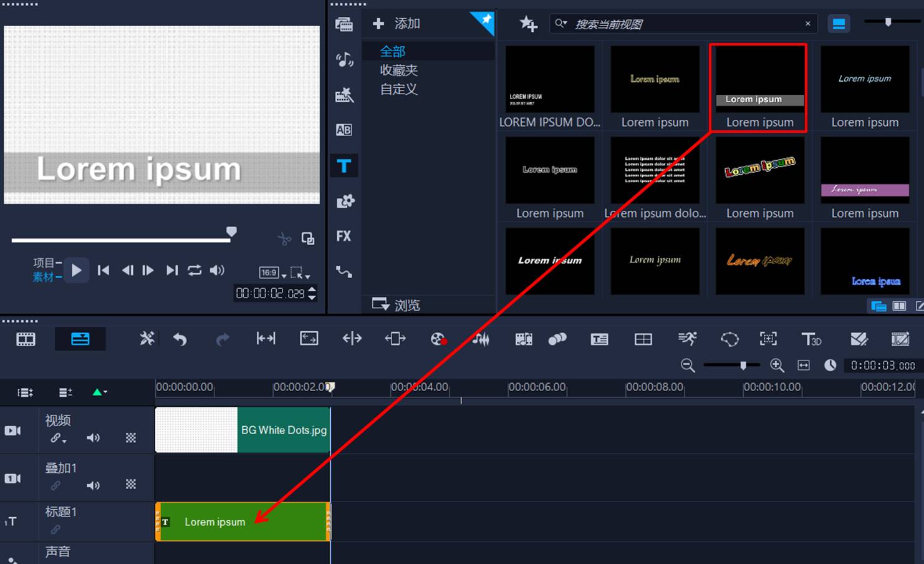Viewport: 924px width, 564px height.
Task: Adjust the timeline zoom slider
Action: pos(743,366)
